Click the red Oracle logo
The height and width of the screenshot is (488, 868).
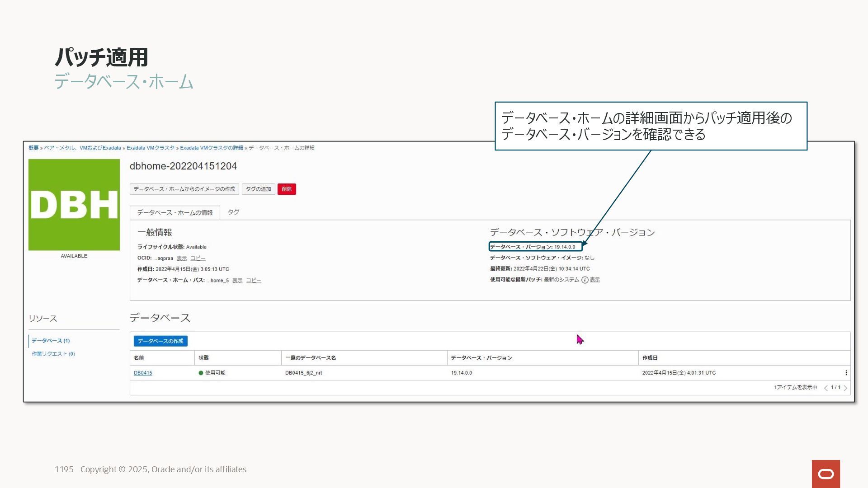(x=826, y=474)
